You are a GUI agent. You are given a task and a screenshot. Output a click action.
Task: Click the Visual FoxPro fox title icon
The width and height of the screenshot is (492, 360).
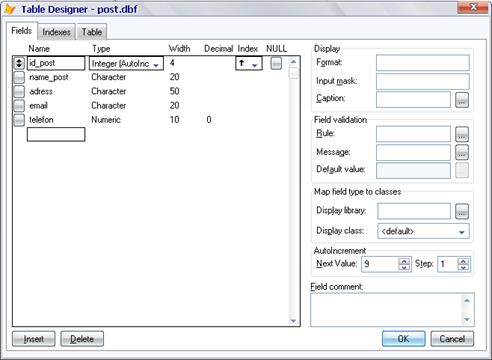pos(10,9)
